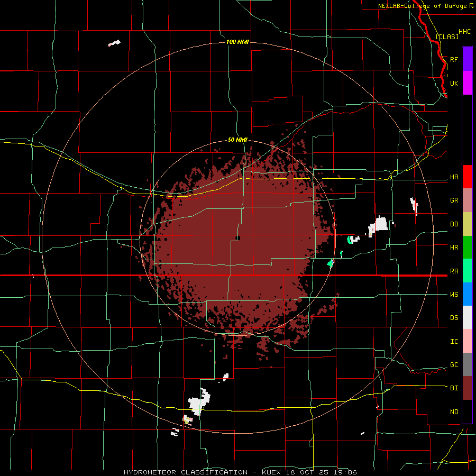Click the BD legend label
Viewport: 476px width, 476px height.
coord(454,224)
